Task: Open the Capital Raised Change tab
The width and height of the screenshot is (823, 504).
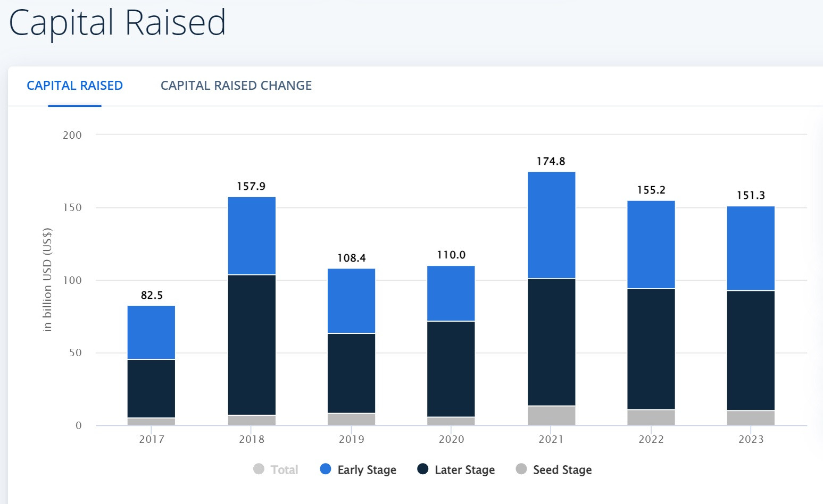Action: pyautogui.click(x=236, y=86)
